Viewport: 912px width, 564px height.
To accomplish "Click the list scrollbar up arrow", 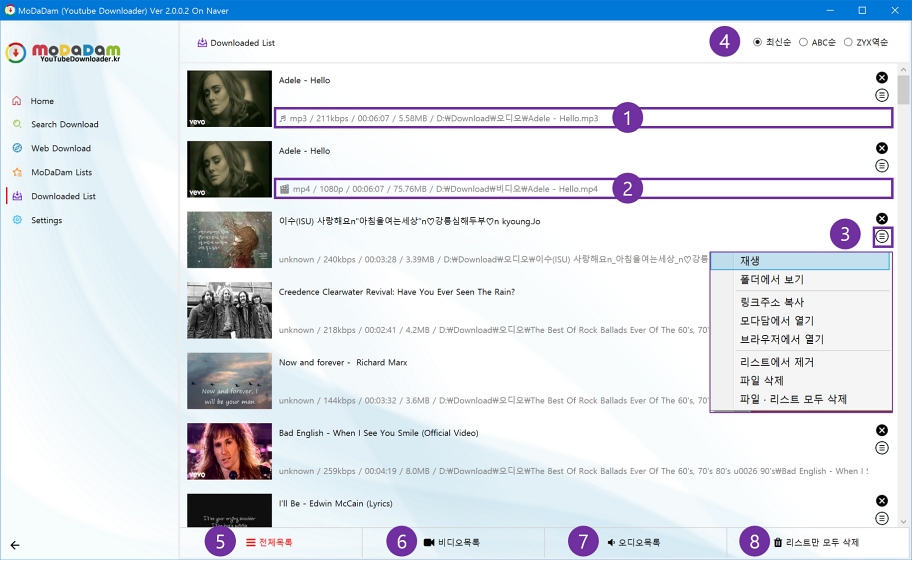I will [x=903, y=70].
